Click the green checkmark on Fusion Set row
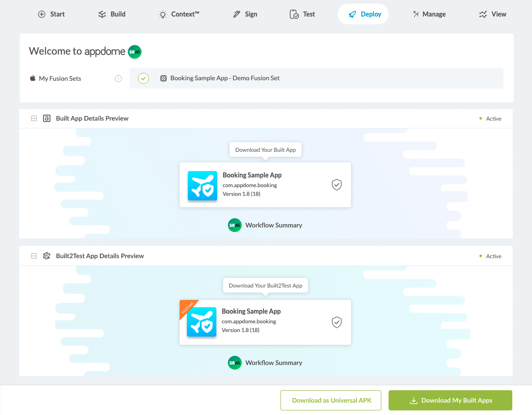 point(143,78)
